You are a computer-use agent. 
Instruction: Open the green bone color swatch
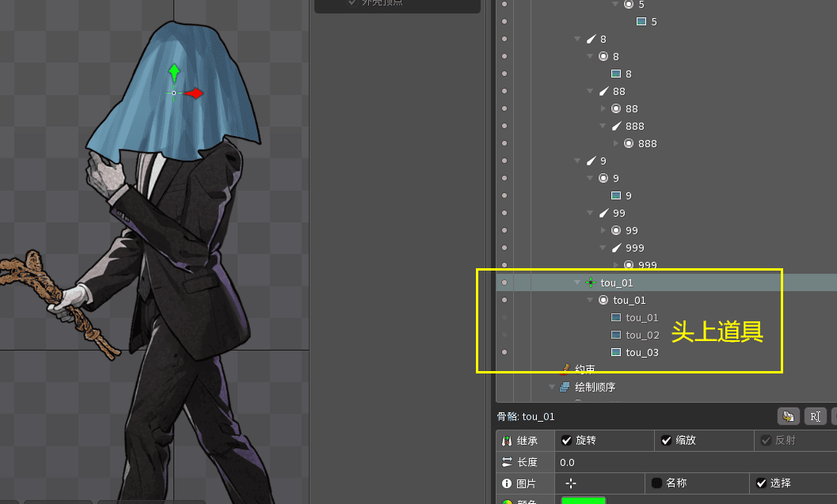coord(583,499)
